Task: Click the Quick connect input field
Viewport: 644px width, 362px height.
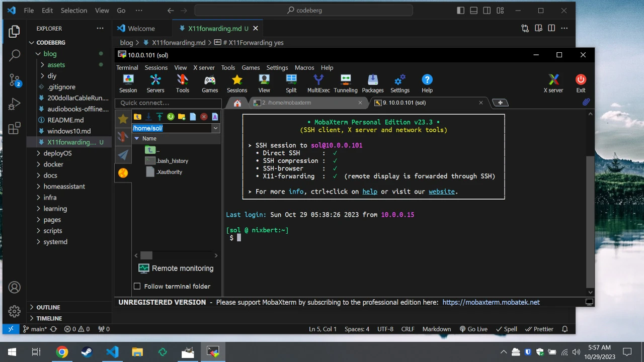Action: click(168, 103)
